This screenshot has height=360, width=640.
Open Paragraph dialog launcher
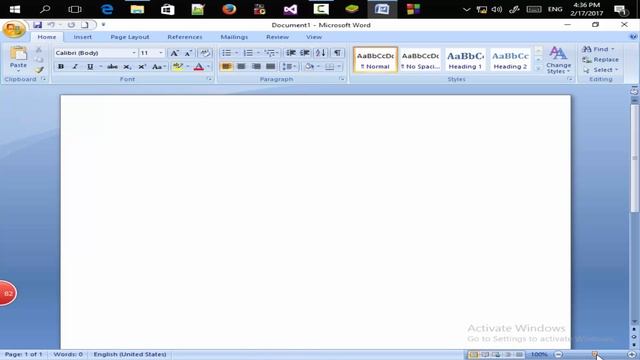(342, 79)
